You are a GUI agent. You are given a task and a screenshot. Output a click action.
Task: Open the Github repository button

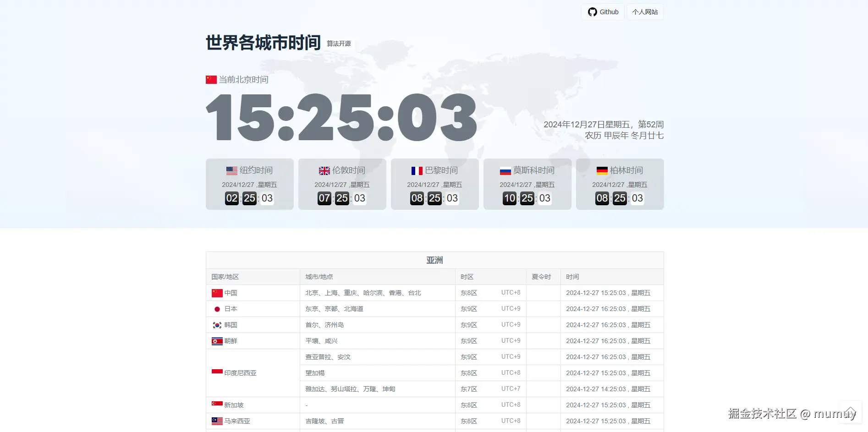tap(602, 12)
